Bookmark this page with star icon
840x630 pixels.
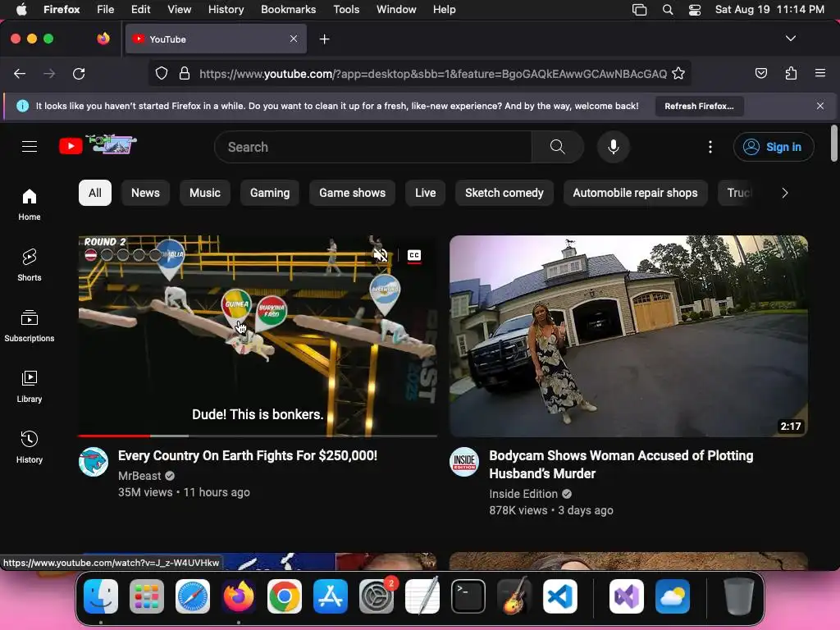678,73
